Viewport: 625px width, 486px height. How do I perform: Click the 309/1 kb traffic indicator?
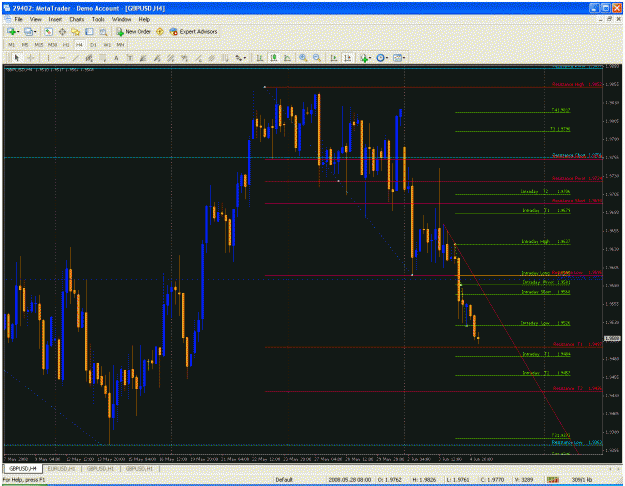(x=582, y=480)
